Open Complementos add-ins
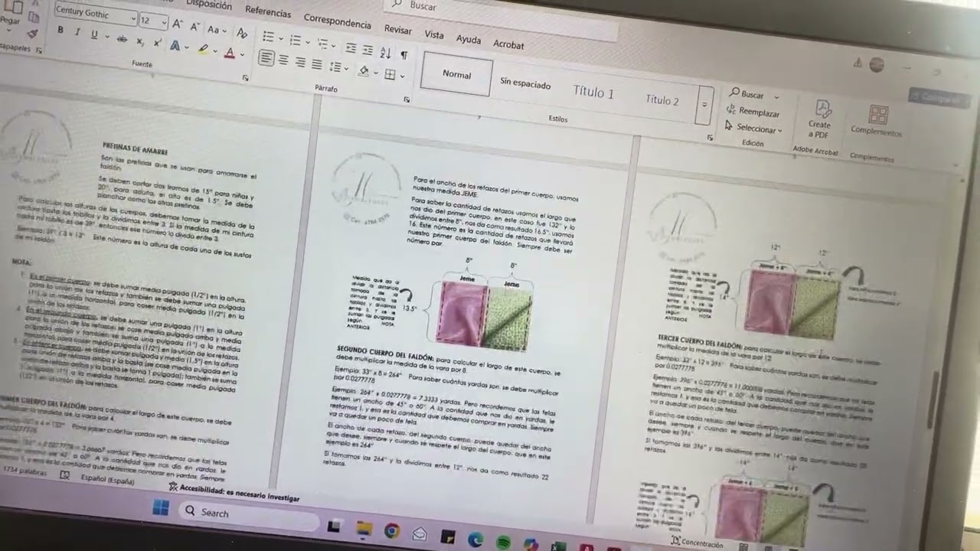 [877, 122]
